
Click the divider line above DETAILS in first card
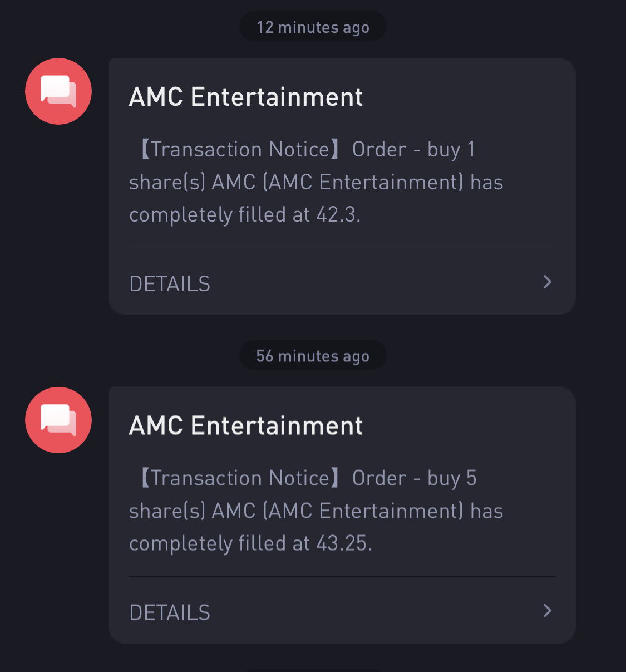(x=342, y=248)
